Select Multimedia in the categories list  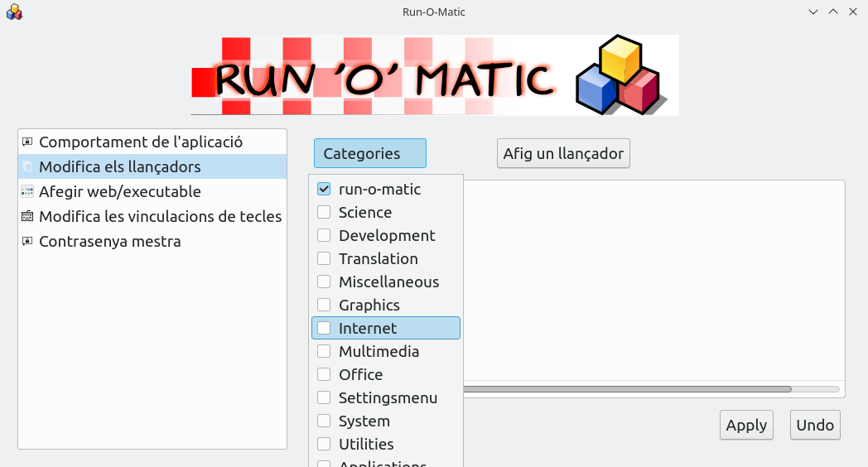coord(379,352)
